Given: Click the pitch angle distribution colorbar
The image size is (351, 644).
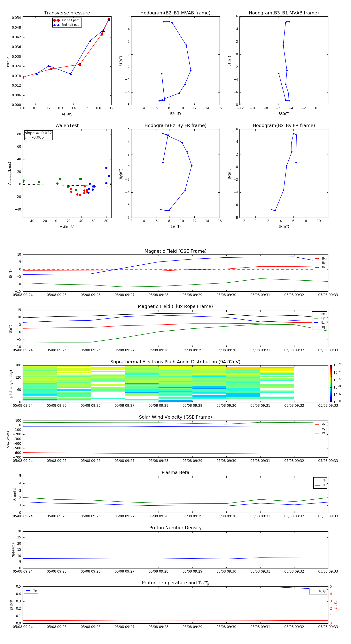Looking at the screenshot, I should pyautogui.click(x=331, y=384).
